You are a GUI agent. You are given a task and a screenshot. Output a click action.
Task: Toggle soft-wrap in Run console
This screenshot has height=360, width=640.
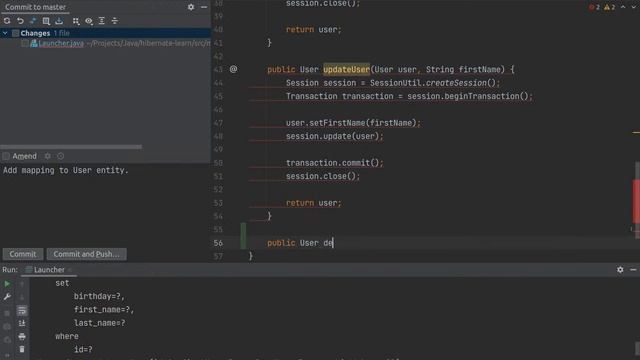[x=22, y=310]
